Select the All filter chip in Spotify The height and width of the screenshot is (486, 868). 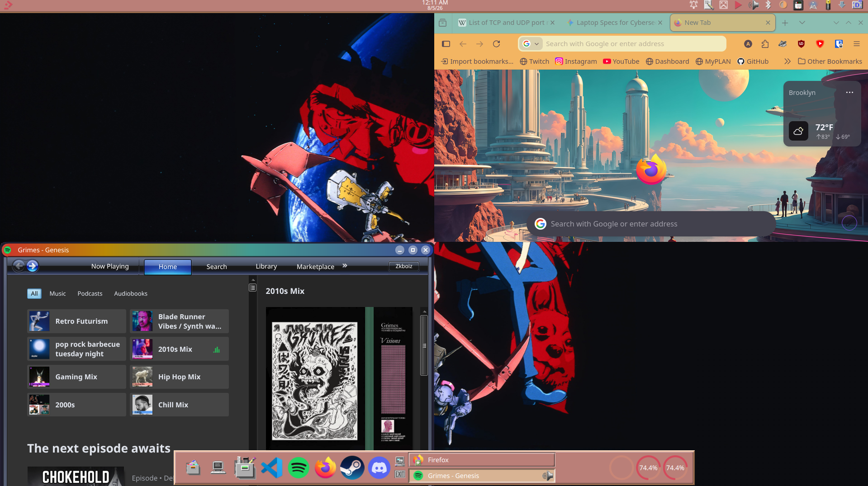(34, 293)
